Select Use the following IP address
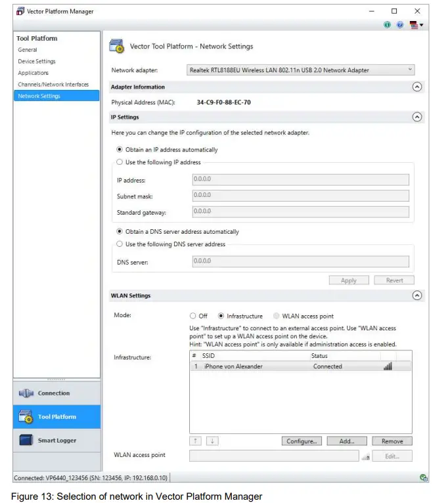 (120, 162)
